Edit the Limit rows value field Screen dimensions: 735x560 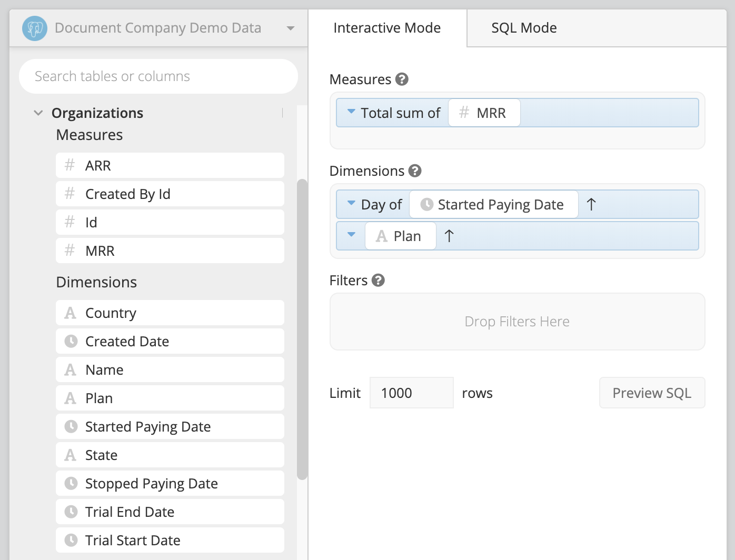tap(411, 393)
